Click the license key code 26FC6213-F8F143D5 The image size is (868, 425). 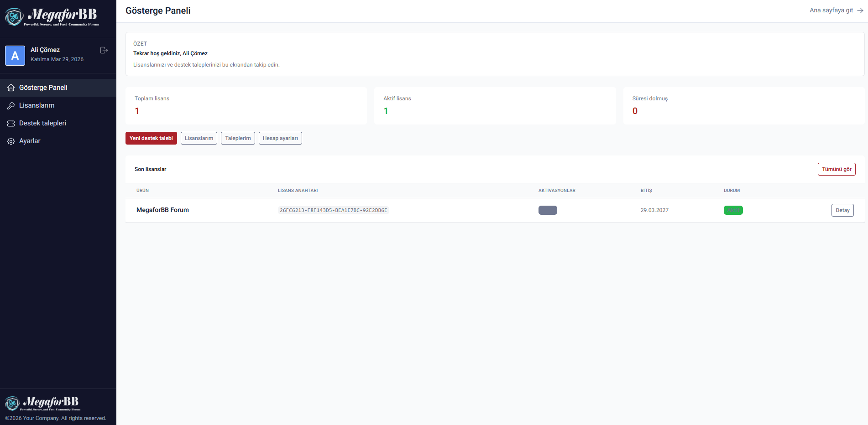click(x=333, y=210)
